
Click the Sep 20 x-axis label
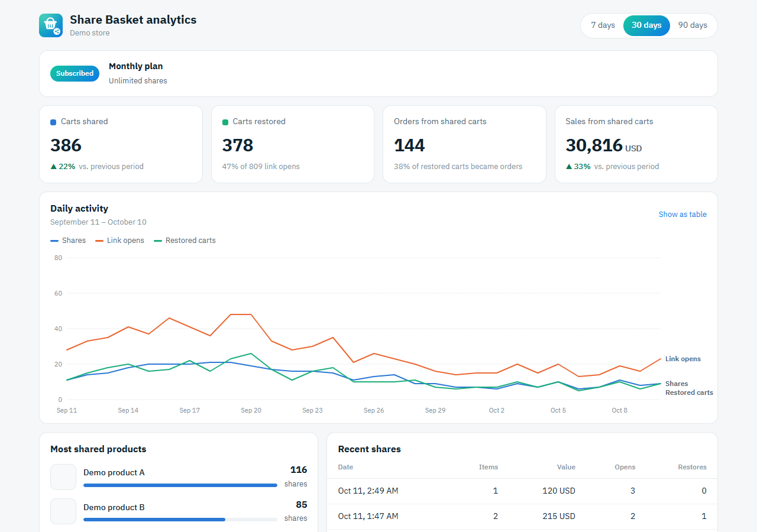(x=251, y=410)
